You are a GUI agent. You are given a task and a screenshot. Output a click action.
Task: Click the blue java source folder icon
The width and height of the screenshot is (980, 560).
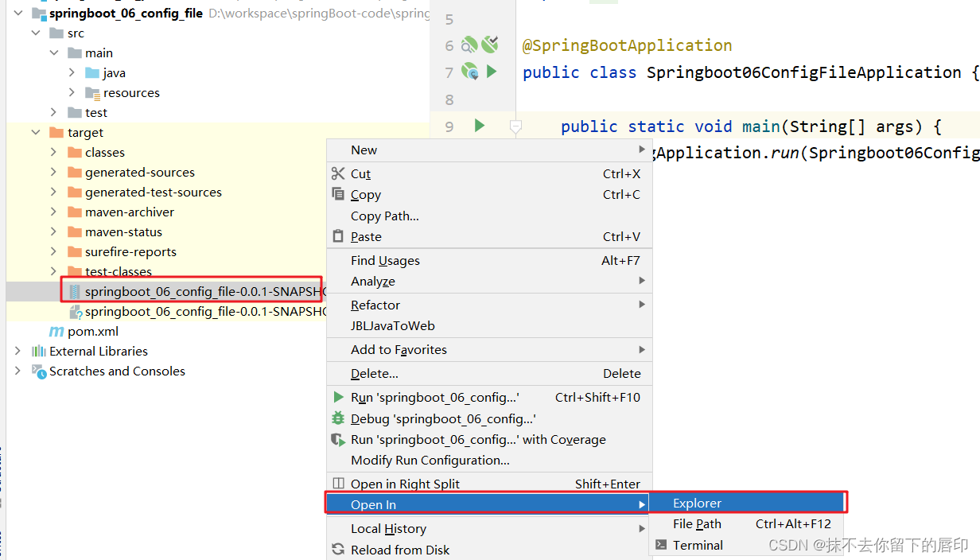(92, 72)
